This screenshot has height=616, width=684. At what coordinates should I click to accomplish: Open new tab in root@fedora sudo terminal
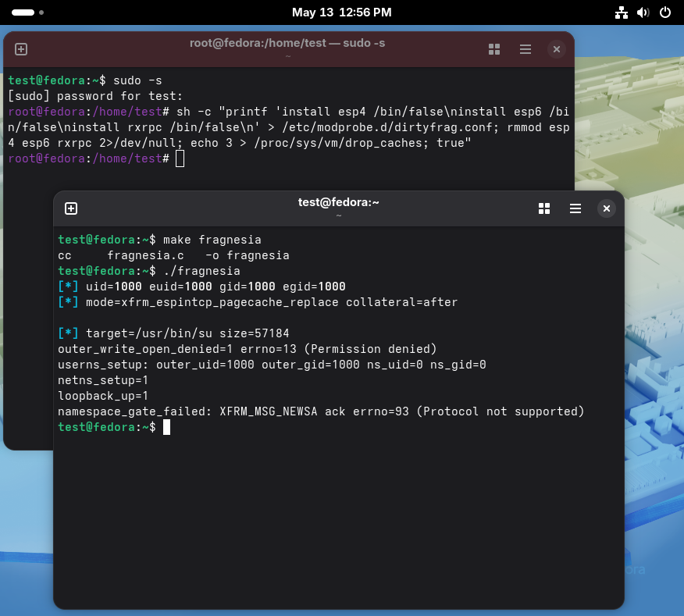21,49
